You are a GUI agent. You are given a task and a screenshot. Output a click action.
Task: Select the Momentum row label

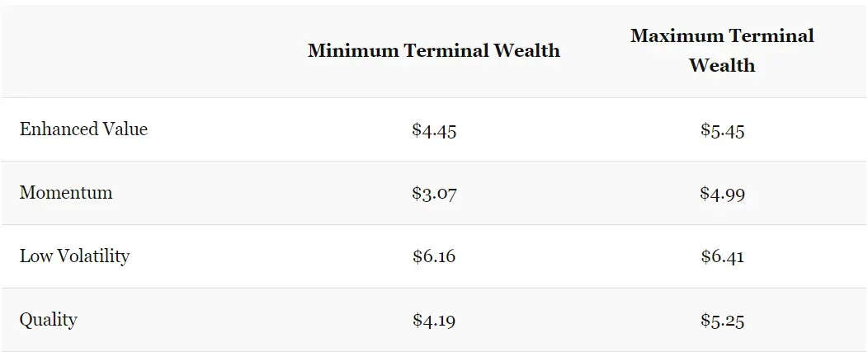[x=66, y=193]
